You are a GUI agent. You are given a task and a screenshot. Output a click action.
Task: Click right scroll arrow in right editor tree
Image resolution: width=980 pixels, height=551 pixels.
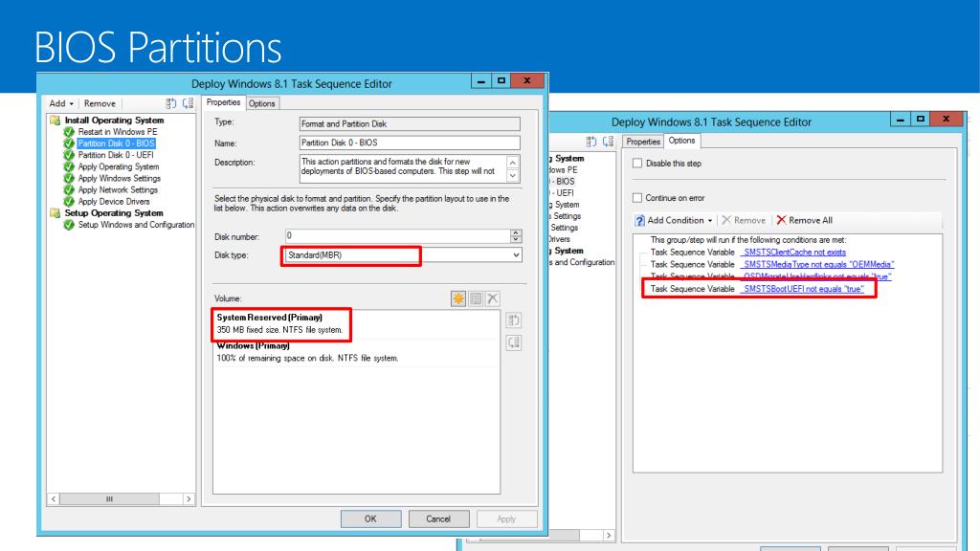608,536
